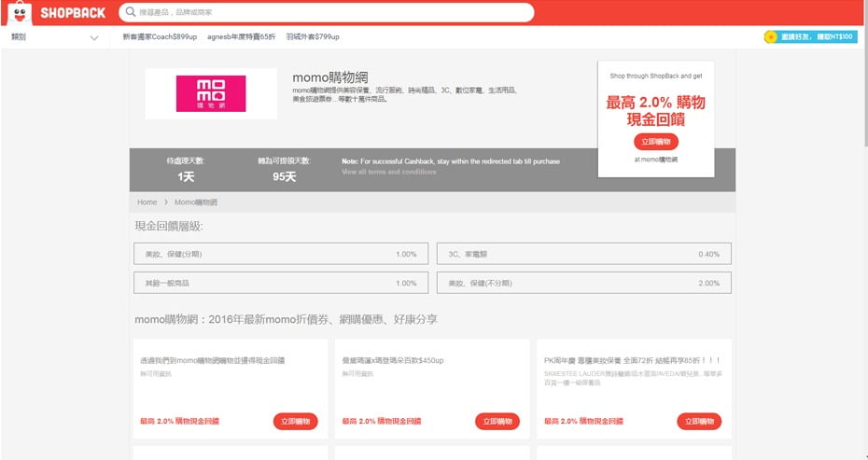Click 轉為可提領天數 95天 info text
This screenshot has height=460, width=868.
click(x=284, y=170)
